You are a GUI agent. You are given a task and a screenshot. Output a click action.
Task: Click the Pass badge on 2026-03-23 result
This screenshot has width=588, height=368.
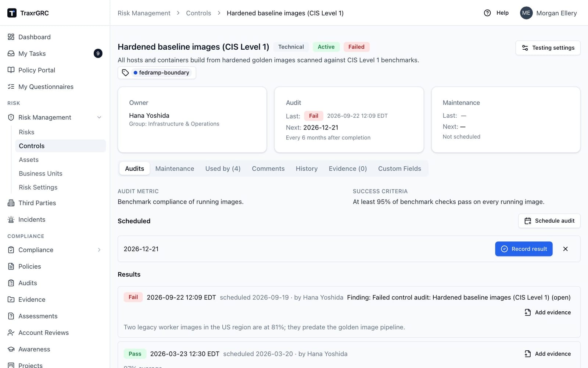point(135,354)
